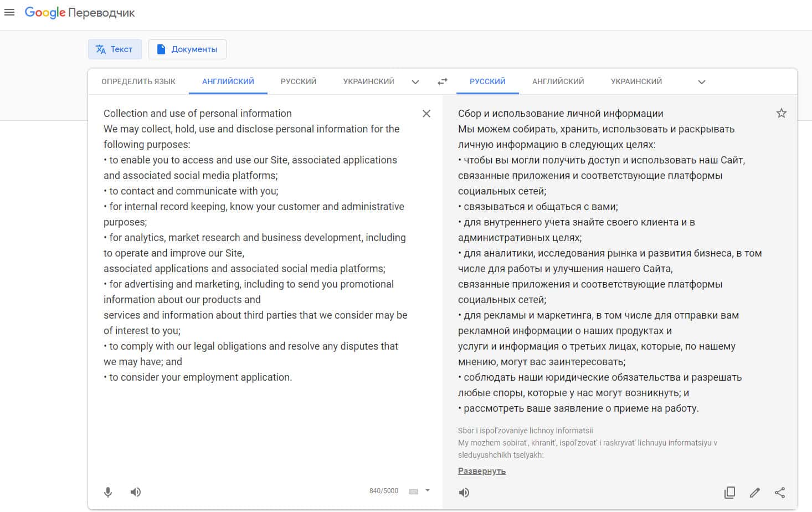The width and height of the screenshot is (812, 512).
Task: Switch to Документы translation mode
Action: [x=187, y=49]
